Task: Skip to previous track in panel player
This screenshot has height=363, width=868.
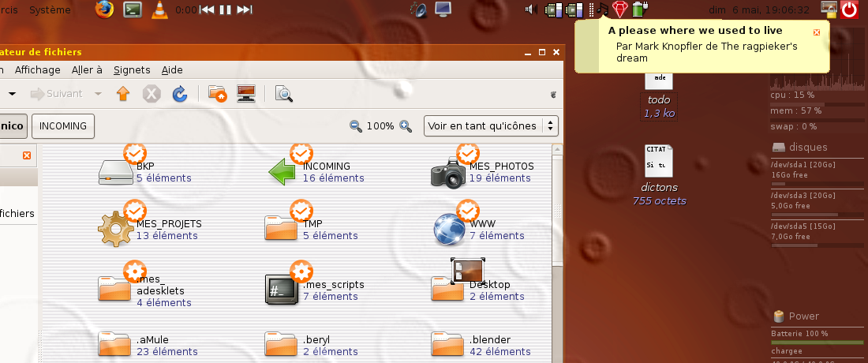Action: pyautogui.click(x=207, y=10)
